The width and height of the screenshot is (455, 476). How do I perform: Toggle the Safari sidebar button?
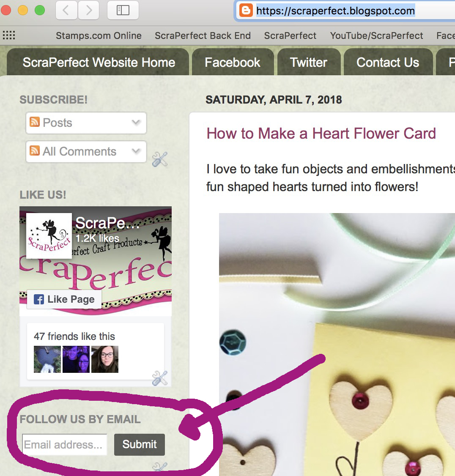123,10
